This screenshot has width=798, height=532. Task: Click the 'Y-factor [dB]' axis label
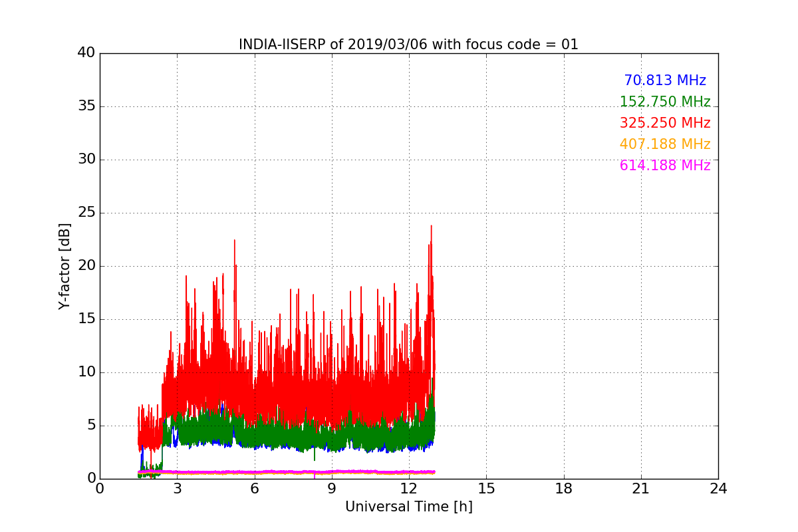click(65, 266)
